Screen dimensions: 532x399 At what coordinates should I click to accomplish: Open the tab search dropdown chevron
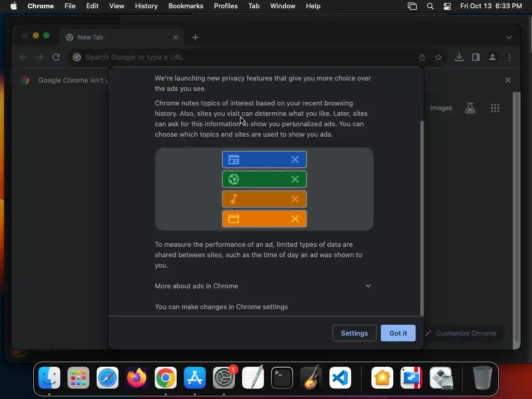point(509,37)
